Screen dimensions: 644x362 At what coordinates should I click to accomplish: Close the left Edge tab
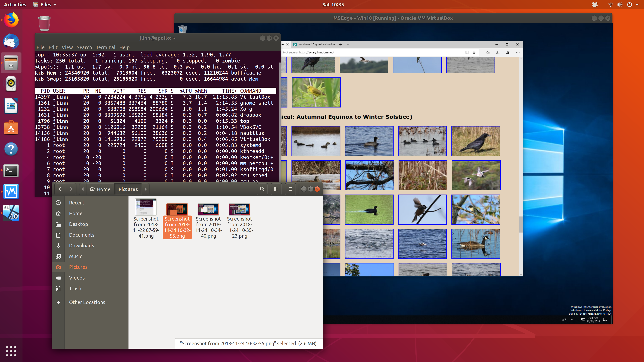(x=287, y=44)
